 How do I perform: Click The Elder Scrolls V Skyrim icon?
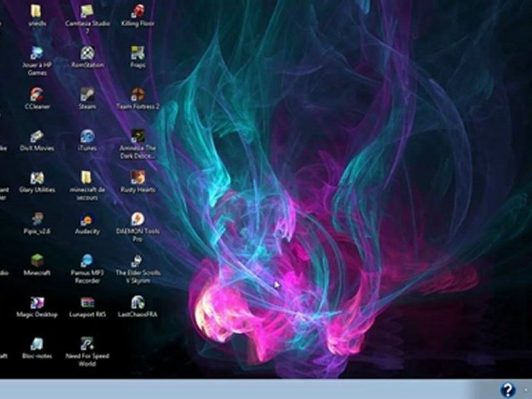coord(138,261)
